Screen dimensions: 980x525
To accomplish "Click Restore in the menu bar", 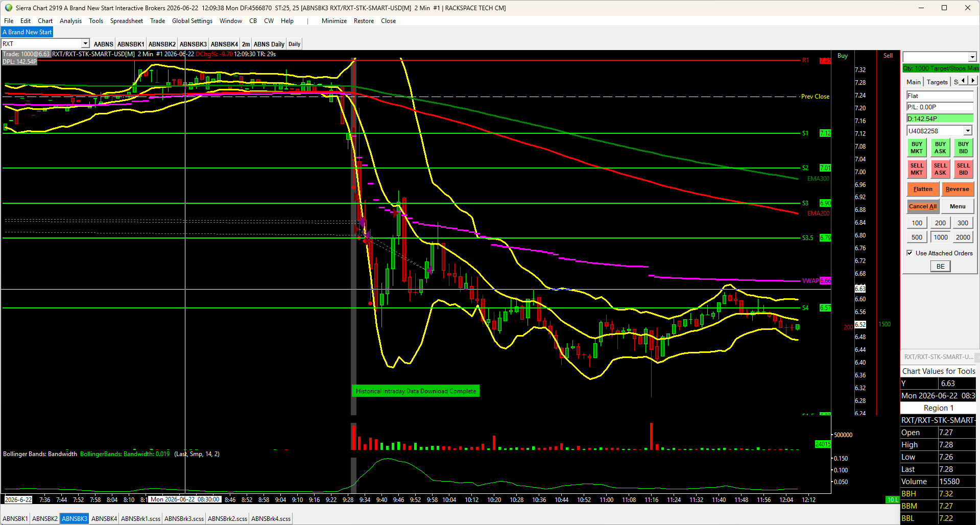I will coord(364,21).
